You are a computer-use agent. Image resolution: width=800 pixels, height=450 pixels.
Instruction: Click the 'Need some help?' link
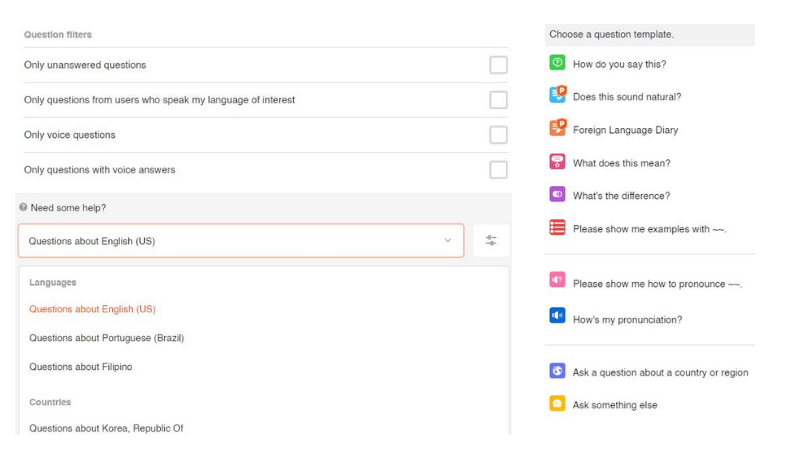pyautogui.click(x=68, y=208)
